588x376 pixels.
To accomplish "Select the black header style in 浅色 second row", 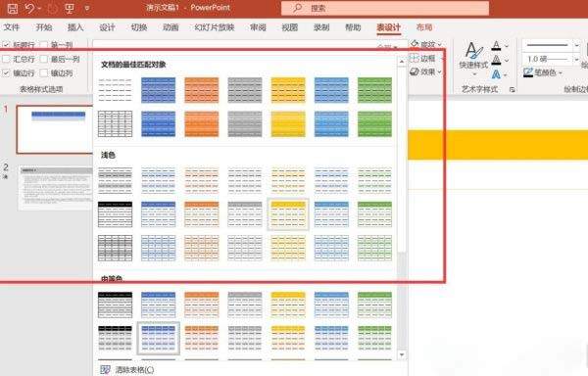I will [x=115, y=214].
